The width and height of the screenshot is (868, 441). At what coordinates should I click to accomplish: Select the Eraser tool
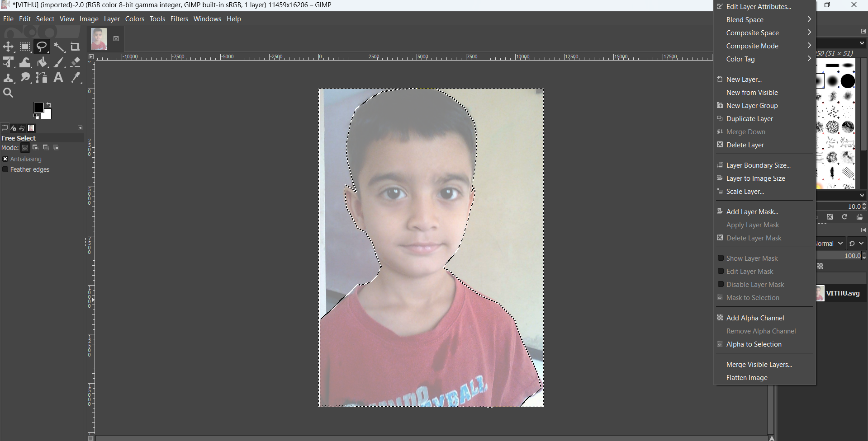tap(75, 62)
